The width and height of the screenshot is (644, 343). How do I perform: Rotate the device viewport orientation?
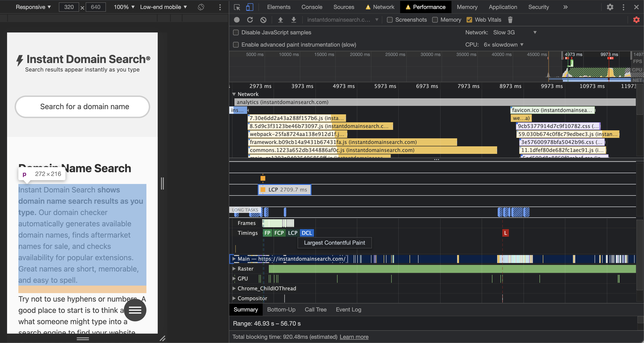click(x=201, y=7)
